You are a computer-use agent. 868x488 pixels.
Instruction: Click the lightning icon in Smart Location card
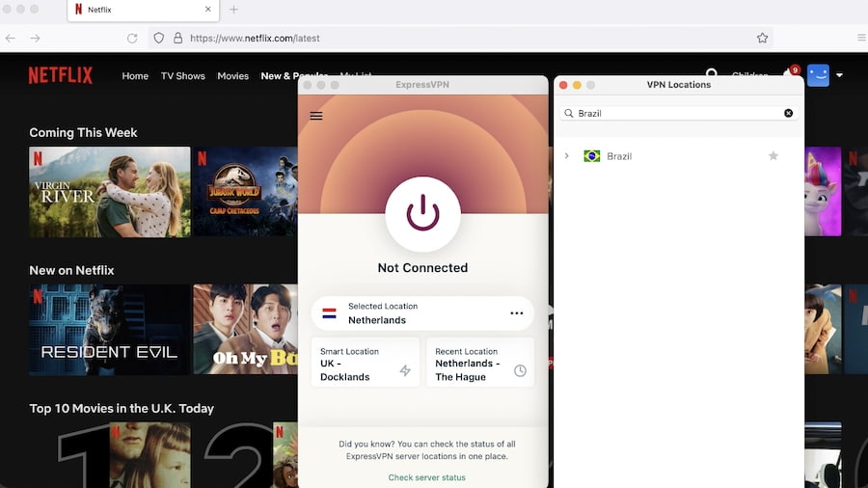[405, 370]
